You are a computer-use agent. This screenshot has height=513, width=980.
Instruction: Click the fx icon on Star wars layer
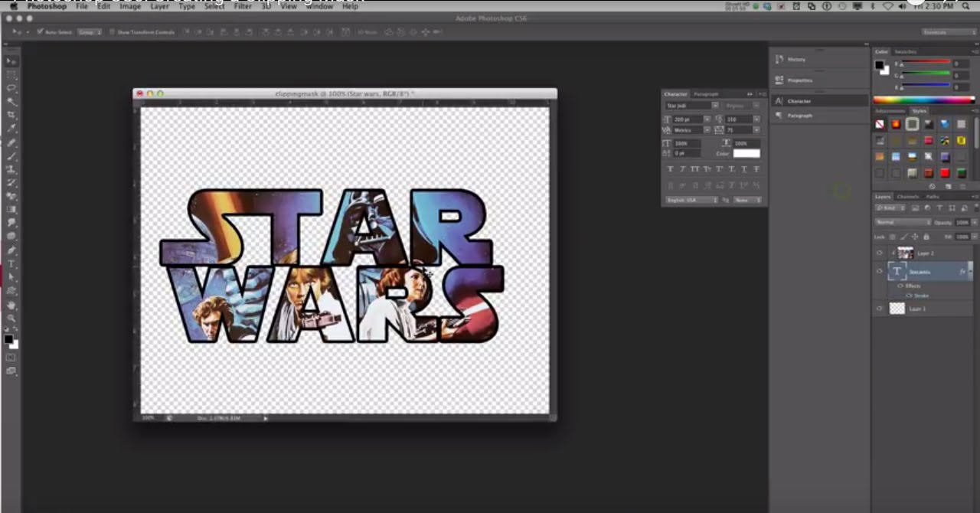point(962,271)
